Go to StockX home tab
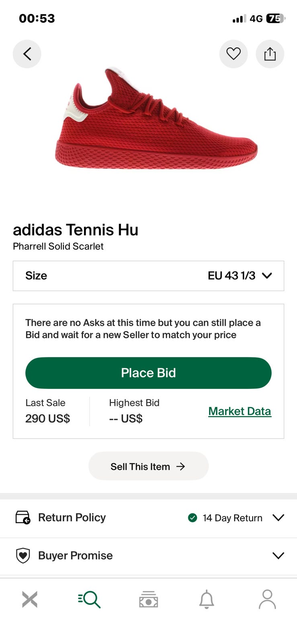This screenshot has width=297, height=644. coord(30,599)
